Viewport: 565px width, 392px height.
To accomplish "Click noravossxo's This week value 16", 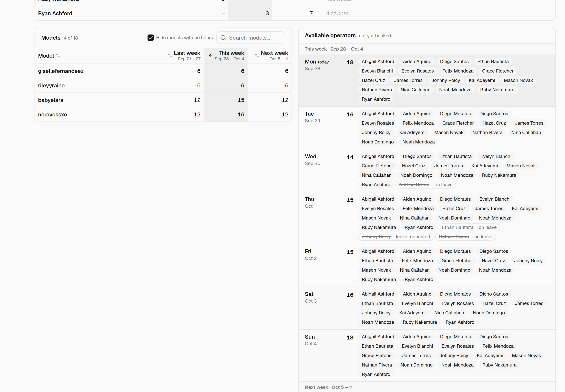I will [x=241, y=114].
